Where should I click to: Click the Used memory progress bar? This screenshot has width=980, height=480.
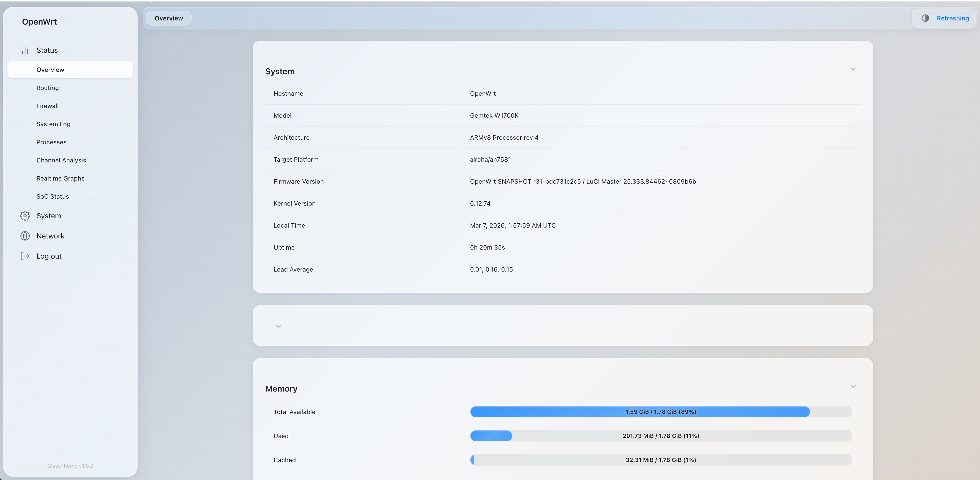tap(661, 436)
